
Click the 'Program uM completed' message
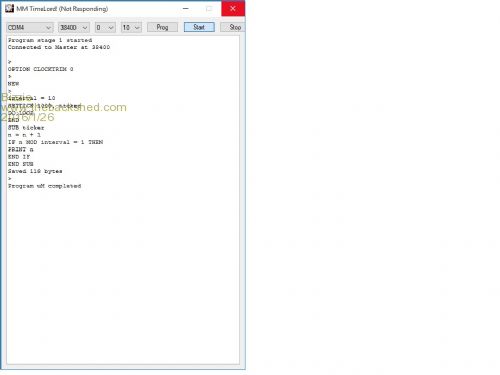coord(45,186)
